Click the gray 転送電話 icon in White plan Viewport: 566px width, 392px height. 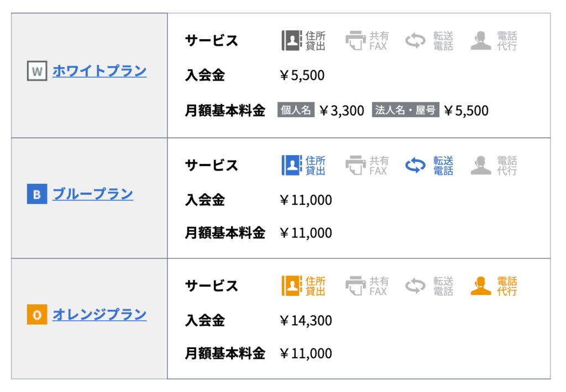pos(416,40)
